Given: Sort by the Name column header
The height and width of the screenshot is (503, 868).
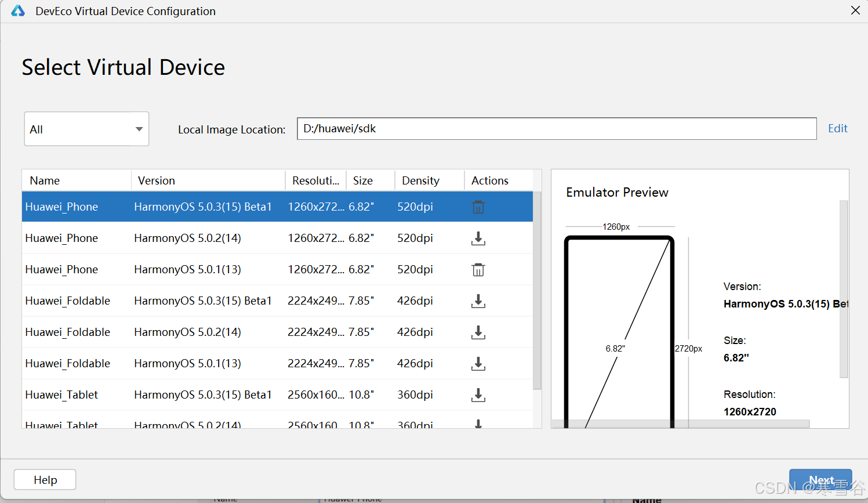Looking at the screenshot, I should [x=77, y=180].
